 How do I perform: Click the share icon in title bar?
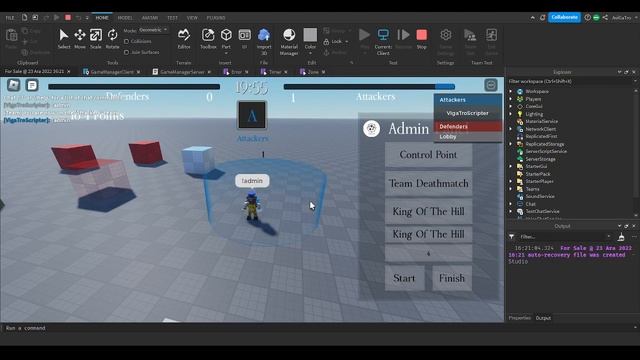pyautogui.click(x=605, y=18)
